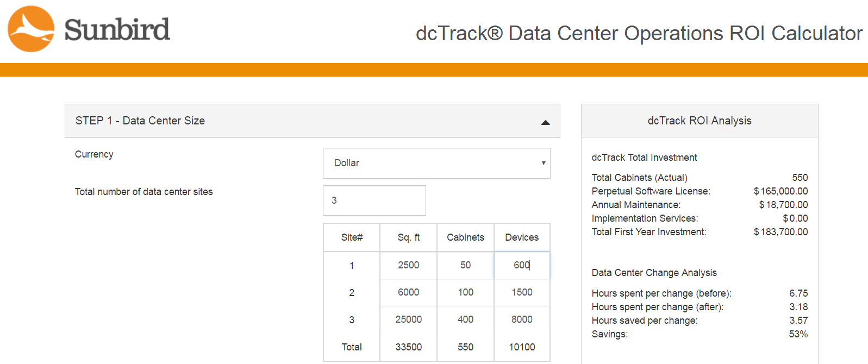This screenshot has width=868, height=364.
Task: Edit Site 3 Cabinets value 400
Action: 466,319
